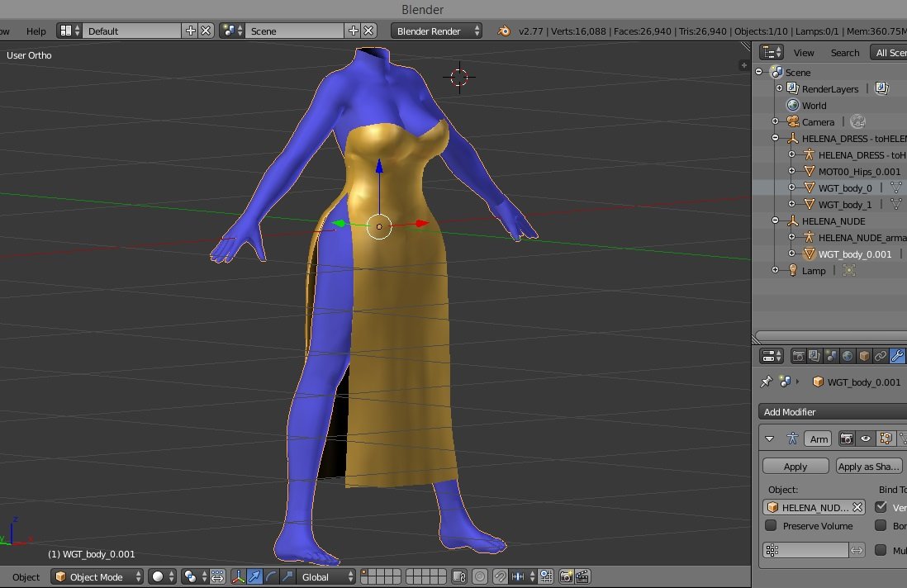
Task: Expand the Lamp item in outliner
Action: point(775,270)
